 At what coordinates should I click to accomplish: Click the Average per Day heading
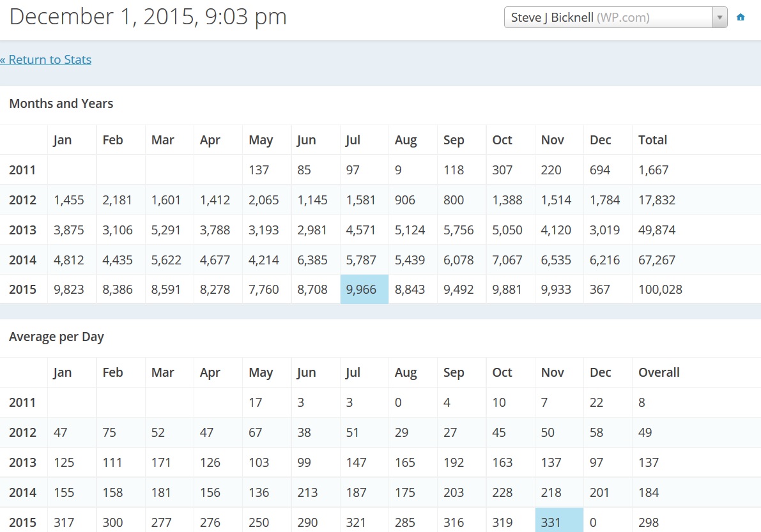tap(56, 337)
